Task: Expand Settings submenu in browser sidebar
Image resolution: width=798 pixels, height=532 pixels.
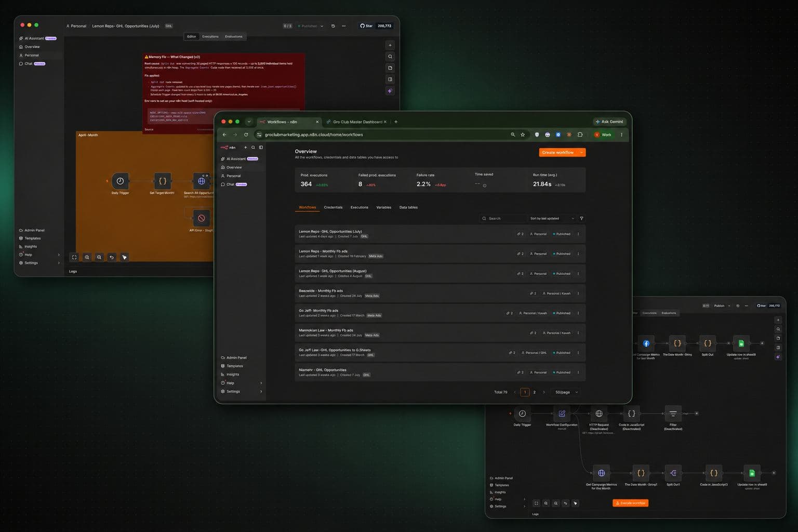Action: point(261,391)
